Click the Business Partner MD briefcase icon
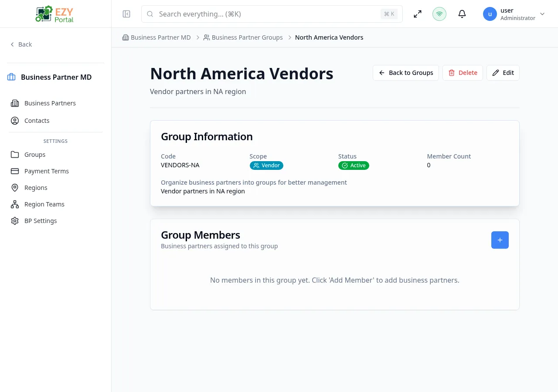The height and width of the screenshot is (392, 558). 11,77
